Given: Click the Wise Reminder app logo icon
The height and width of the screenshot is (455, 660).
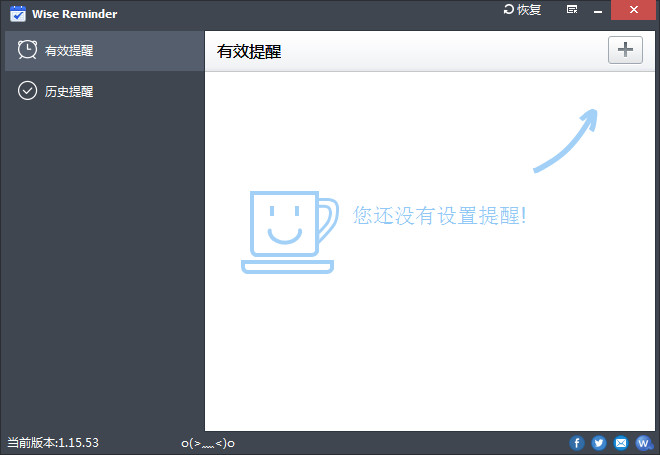Looking at the screenshot, I should [x=18, y=13].
